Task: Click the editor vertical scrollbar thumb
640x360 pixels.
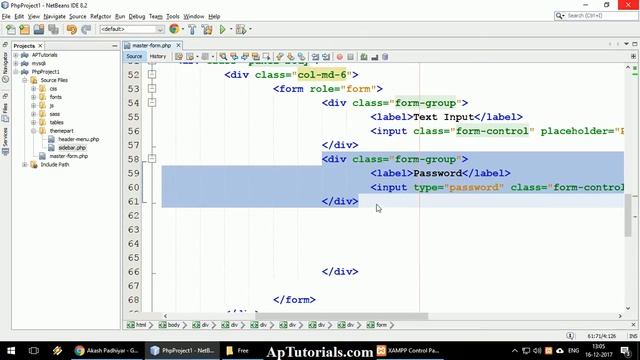Action: 628,215
